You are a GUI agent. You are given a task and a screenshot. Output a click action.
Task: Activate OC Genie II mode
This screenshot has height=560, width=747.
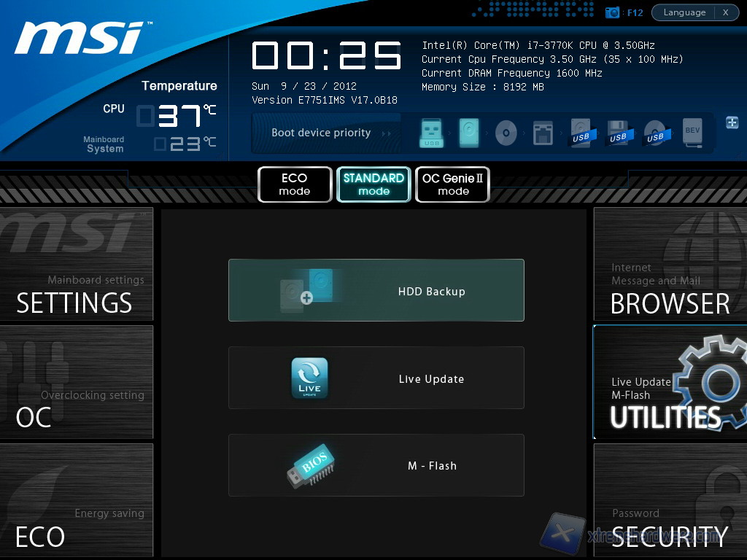pyautogui.click(x=452, y=184)
